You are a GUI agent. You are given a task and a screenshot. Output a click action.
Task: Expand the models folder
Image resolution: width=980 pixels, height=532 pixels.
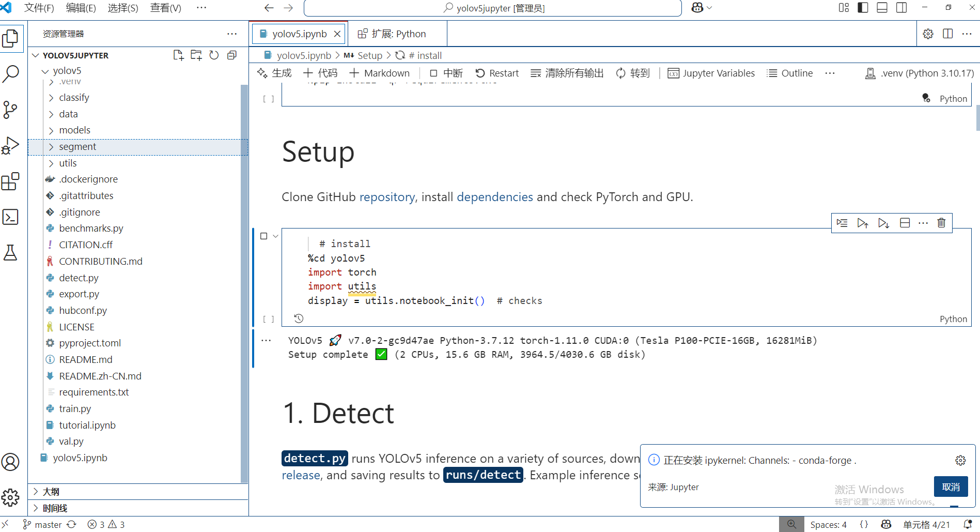pyautogui.click(x=51, y=130)
